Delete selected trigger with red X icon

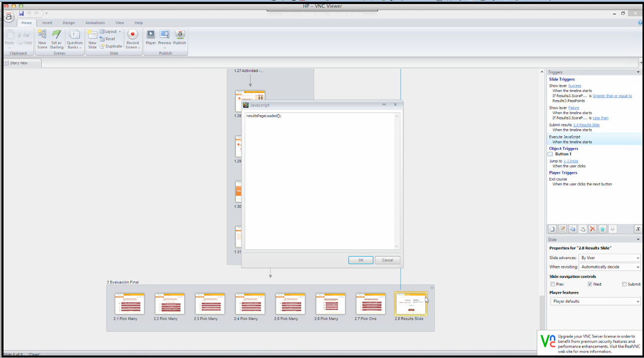(x=593, y=229)
